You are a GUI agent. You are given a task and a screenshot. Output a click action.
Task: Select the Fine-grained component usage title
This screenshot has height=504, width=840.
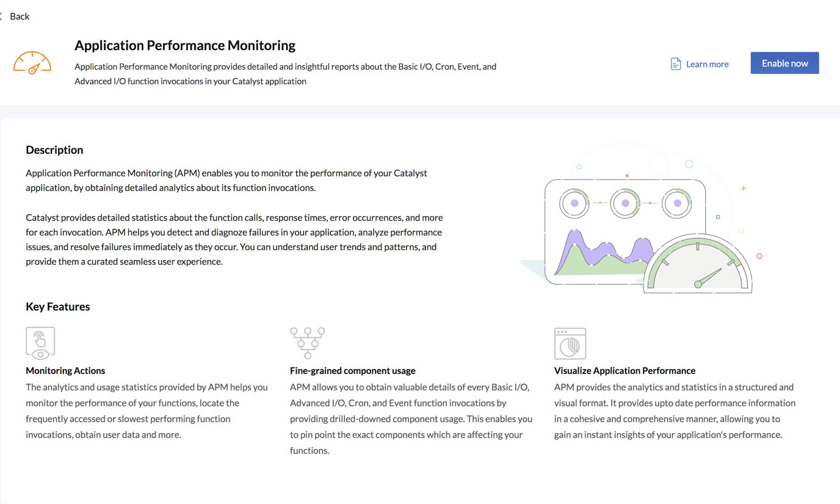[x=352, y=370]
